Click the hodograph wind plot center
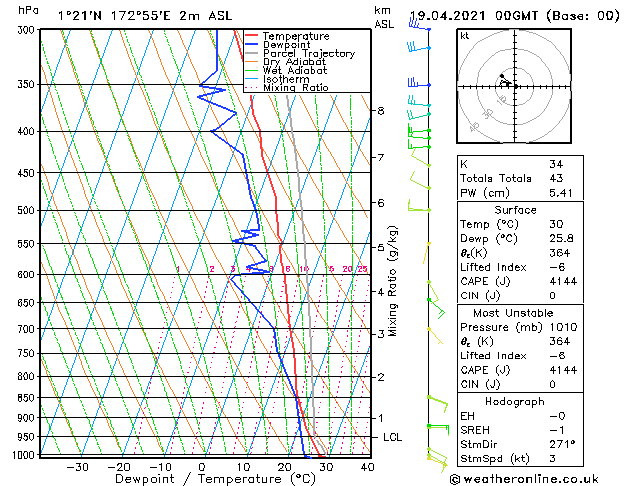The image size is (629, 486). 515,86
